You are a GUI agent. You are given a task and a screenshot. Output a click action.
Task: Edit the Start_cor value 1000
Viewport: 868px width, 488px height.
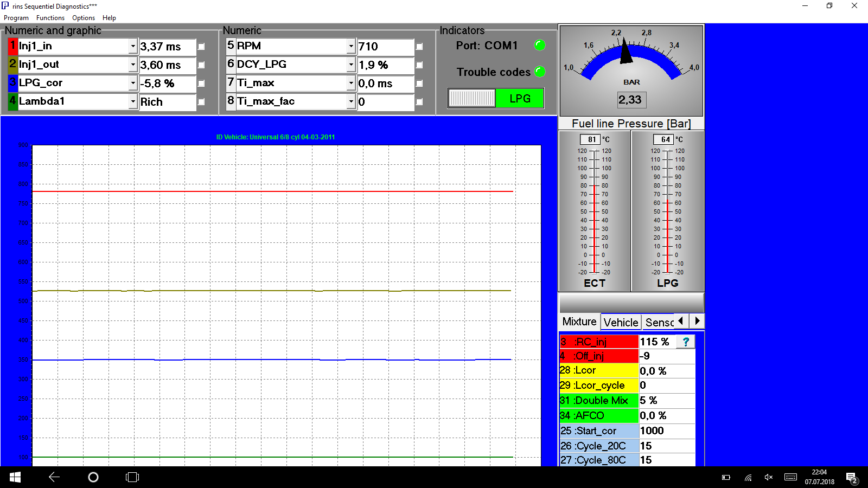(x=667, y=431)
